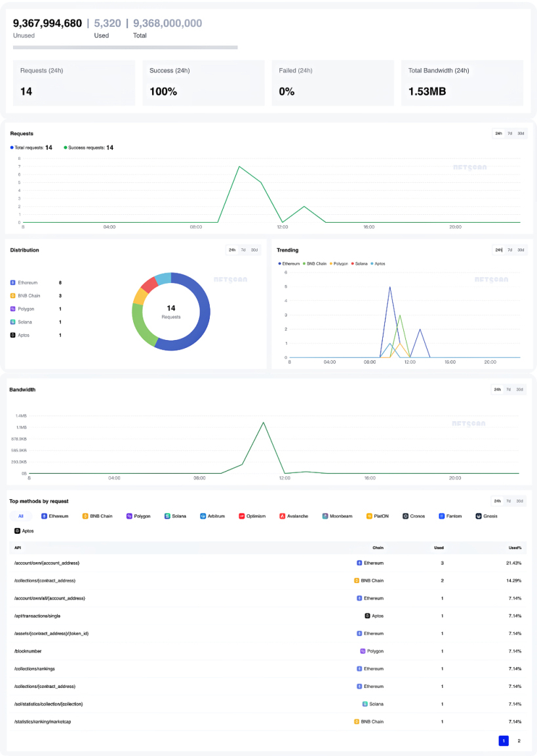Viewport: 537px width, 756px height.
Task: Toggle Total requests legend entry
Action: pos(31,147)
